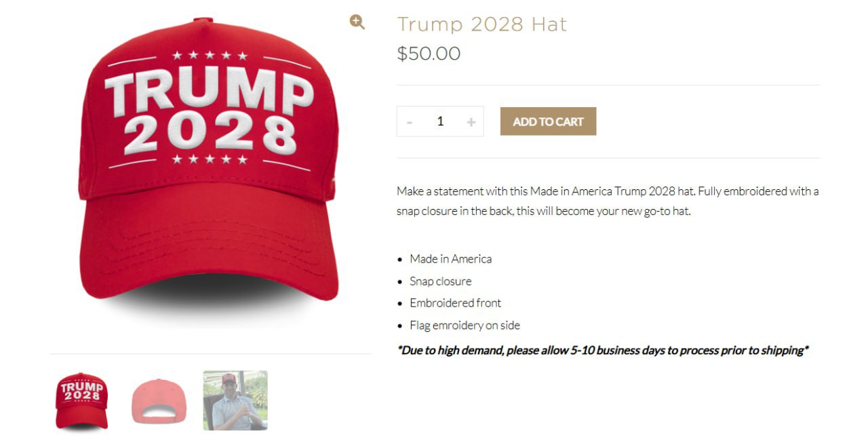Viewport: 868px width, 441px height.
Task: Decrease quantity with the minus button
Action: [x=410, y=122]
